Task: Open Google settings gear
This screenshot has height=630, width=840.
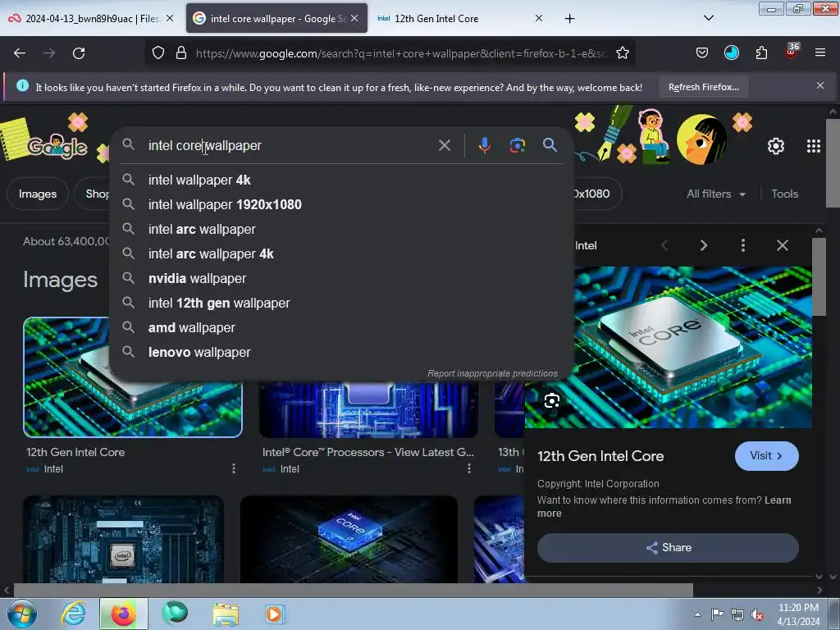Action: pyautogui.click(x=776, y=146)
